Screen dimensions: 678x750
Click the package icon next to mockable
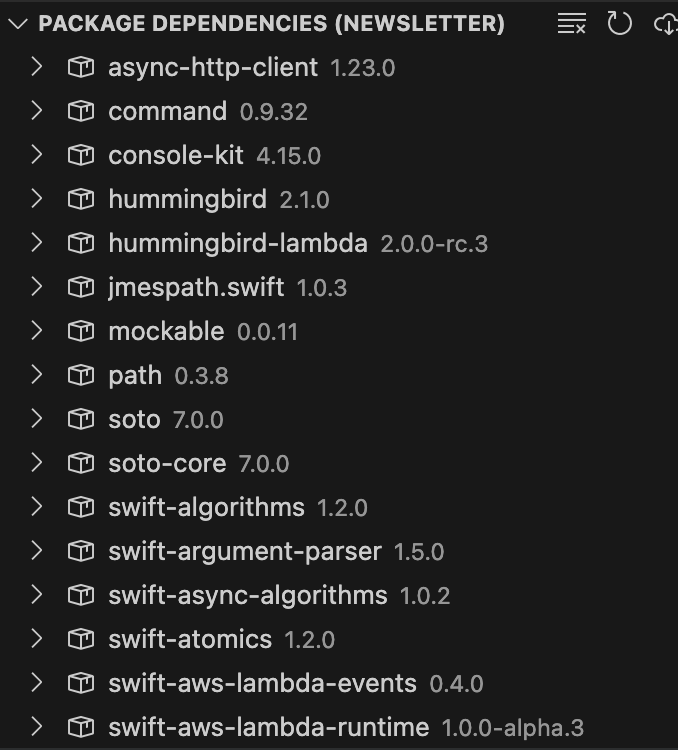[x=80, y=331]
